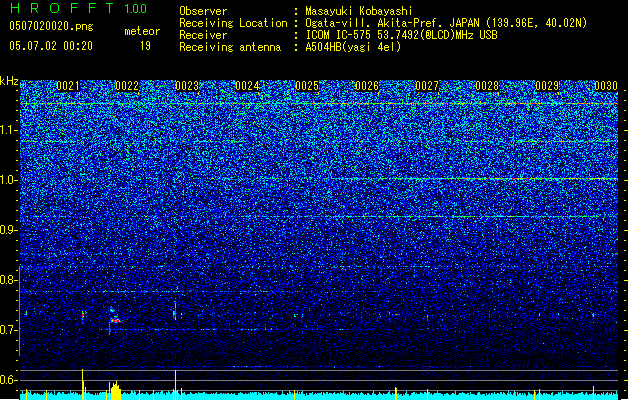Click the 0.7 kHz axis label

click(x=9, y=330)
